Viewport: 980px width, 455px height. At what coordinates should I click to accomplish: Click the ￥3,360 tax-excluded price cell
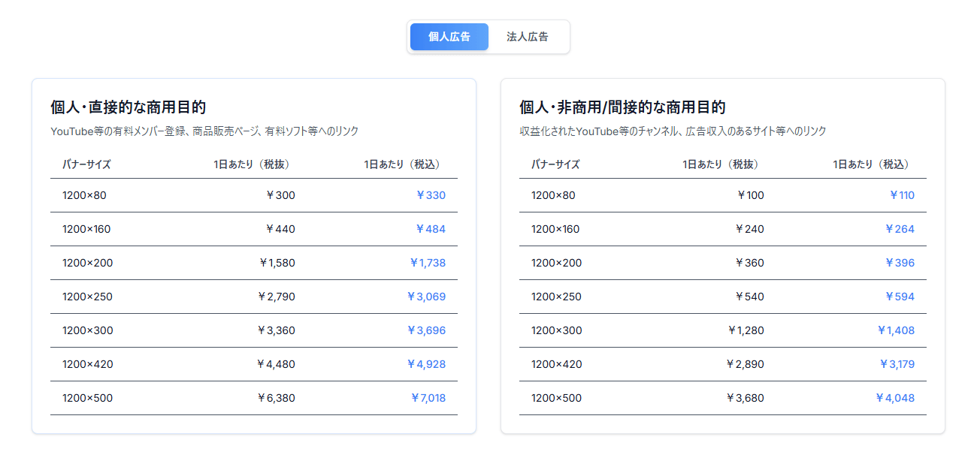point(276,330)
